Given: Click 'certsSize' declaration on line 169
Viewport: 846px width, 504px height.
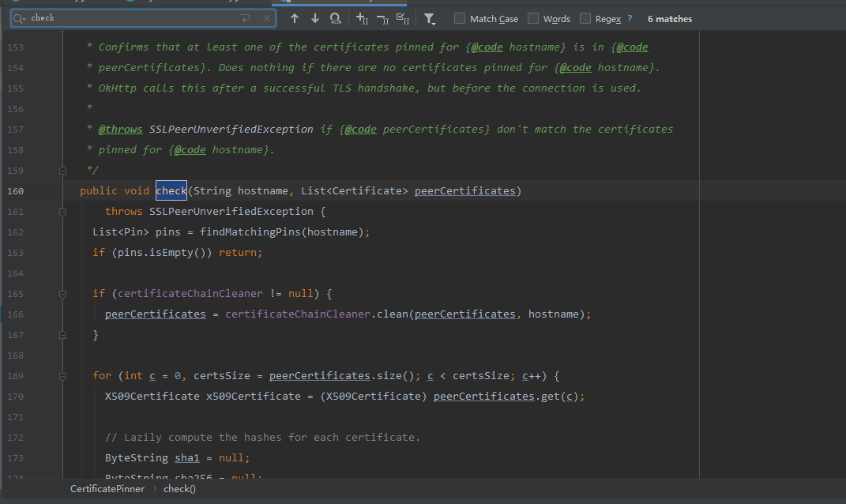Looking at the screenshot, I should point(222,376).
